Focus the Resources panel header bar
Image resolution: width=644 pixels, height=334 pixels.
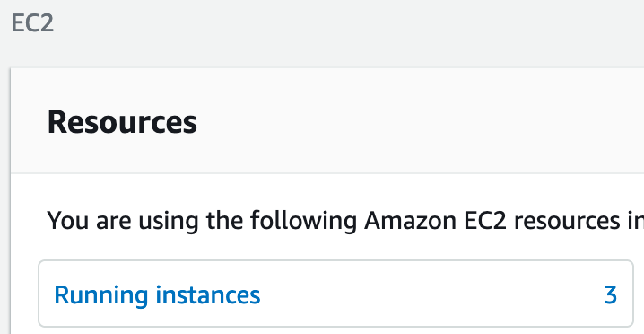point(327,120)
